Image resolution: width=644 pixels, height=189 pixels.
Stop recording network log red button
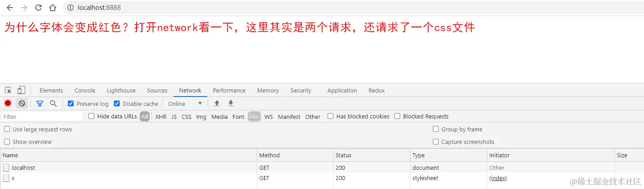pyautogui.click(x=8, y=103)
